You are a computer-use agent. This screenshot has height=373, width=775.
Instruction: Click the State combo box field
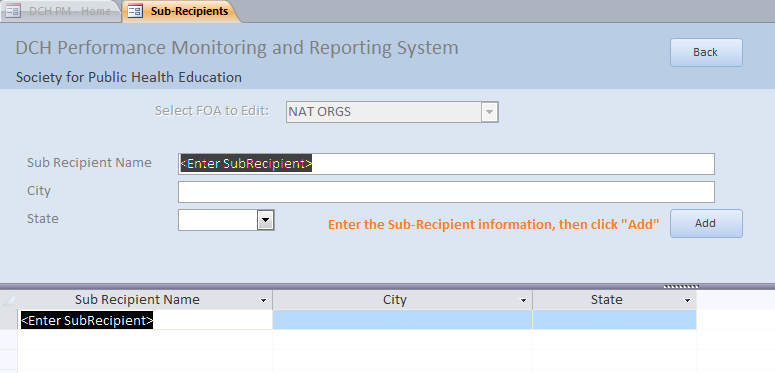click(218, 220)
